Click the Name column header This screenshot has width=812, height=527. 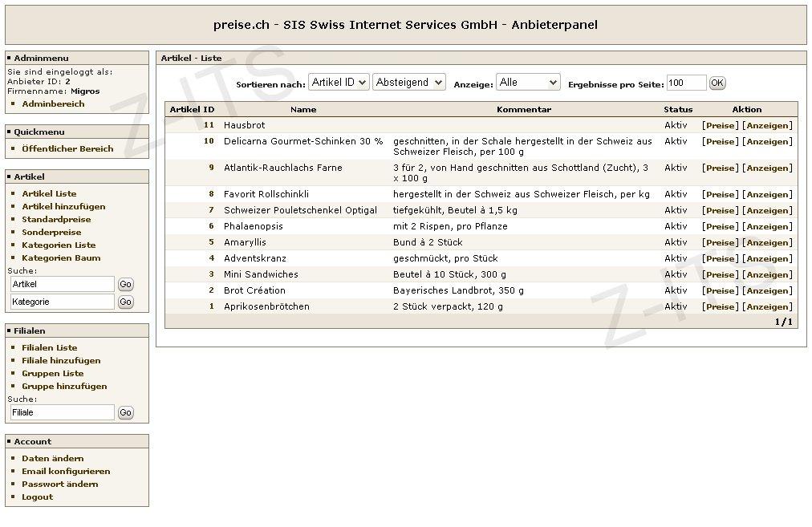303,109
